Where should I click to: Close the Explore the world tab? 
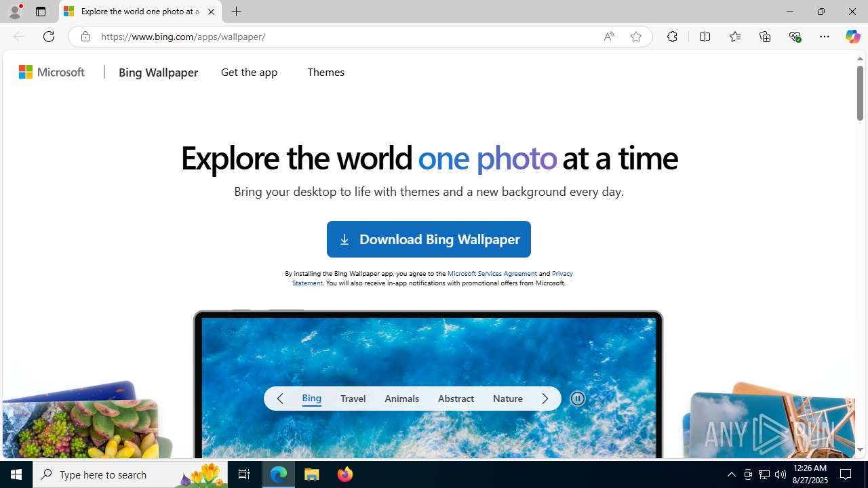coord(211,12)
